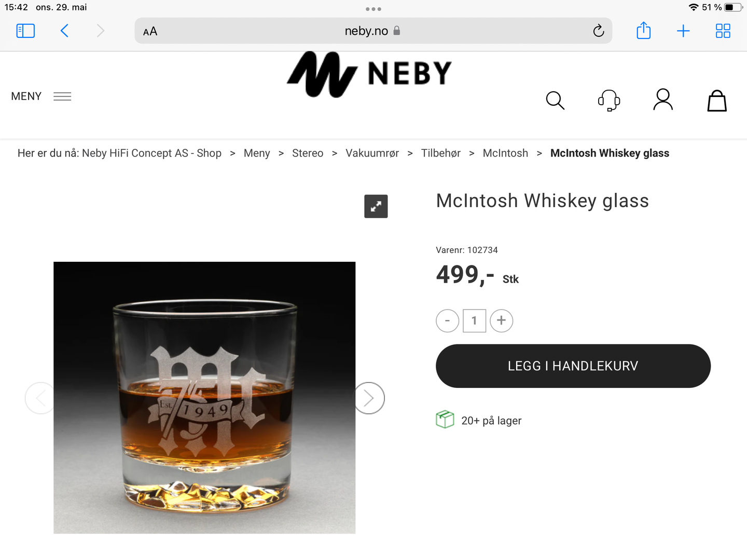Reload the neby.no page
This screenshot has height=560, width=747.
(599, 31)
